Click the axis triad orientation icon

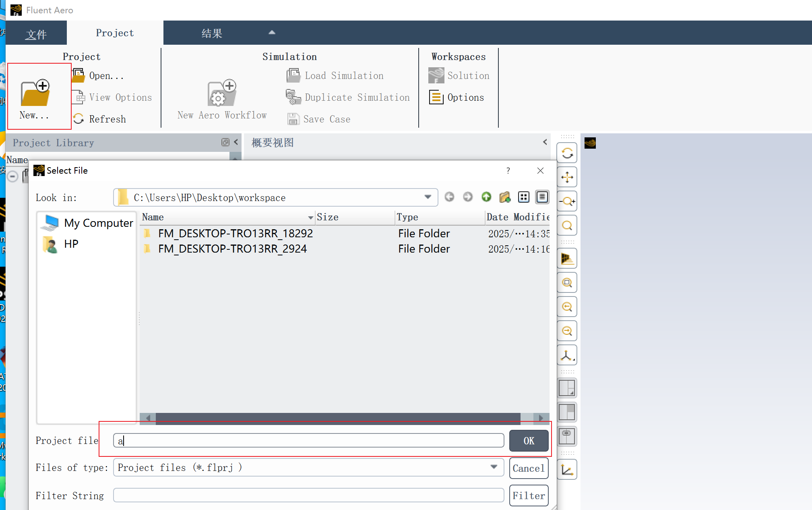[567, 355]
